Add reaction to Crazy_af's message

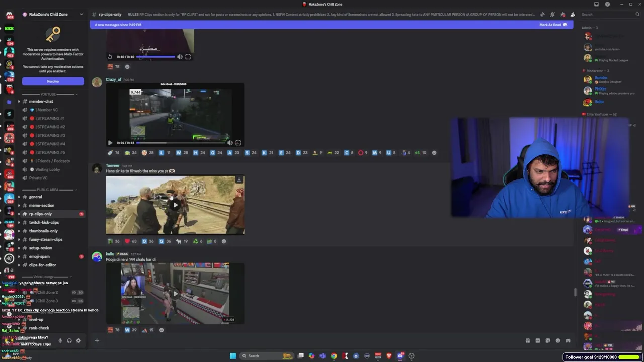(x=434, y=153)
